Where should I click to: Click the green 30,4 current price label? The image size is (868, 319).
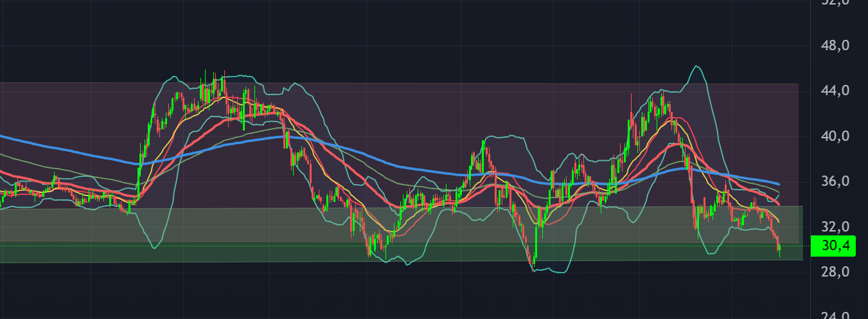[835, 246]
